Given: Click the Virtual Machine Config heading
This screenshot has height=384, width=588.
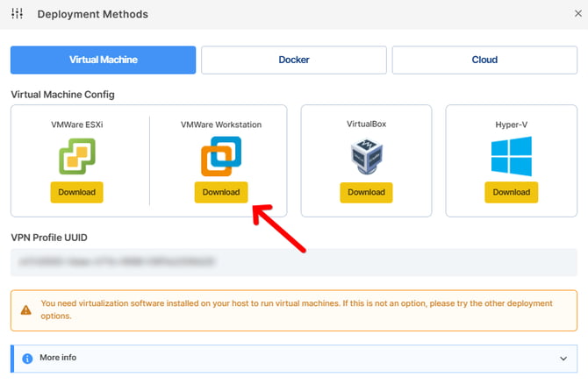Looking at the screenshot, I should [62, 95].
